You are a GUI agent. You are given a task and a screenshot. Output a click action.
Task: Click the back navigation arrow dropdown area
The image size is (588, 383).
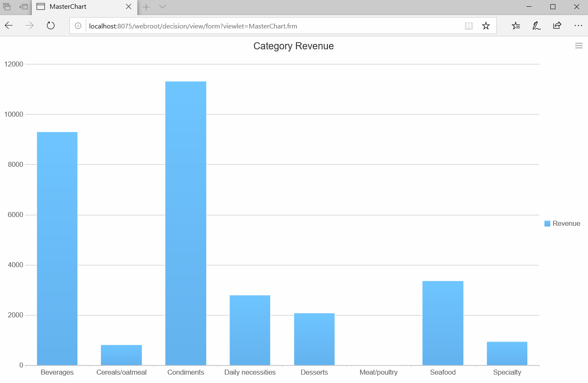(8, 26)
